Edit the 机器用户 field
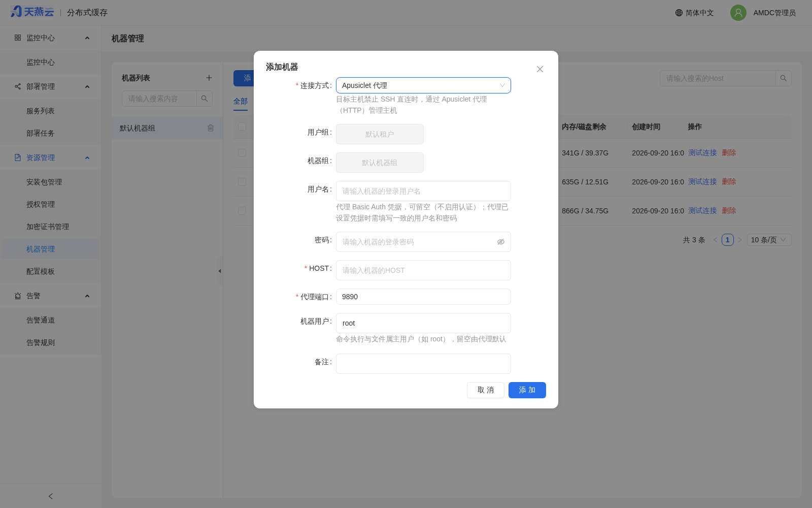Screen dimensions: 812x508 (x=423, y=323)
